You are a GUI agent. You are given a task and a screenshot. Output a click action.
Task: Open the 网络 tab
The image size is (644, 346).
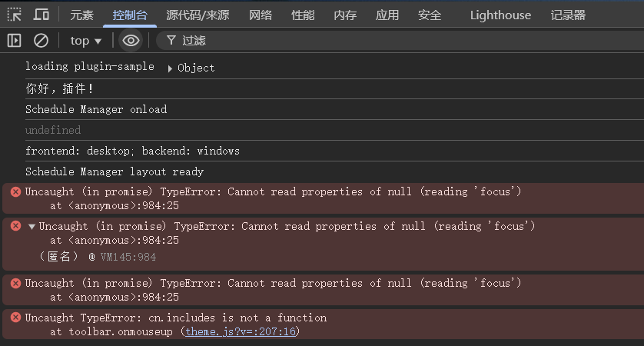(261, 15)
